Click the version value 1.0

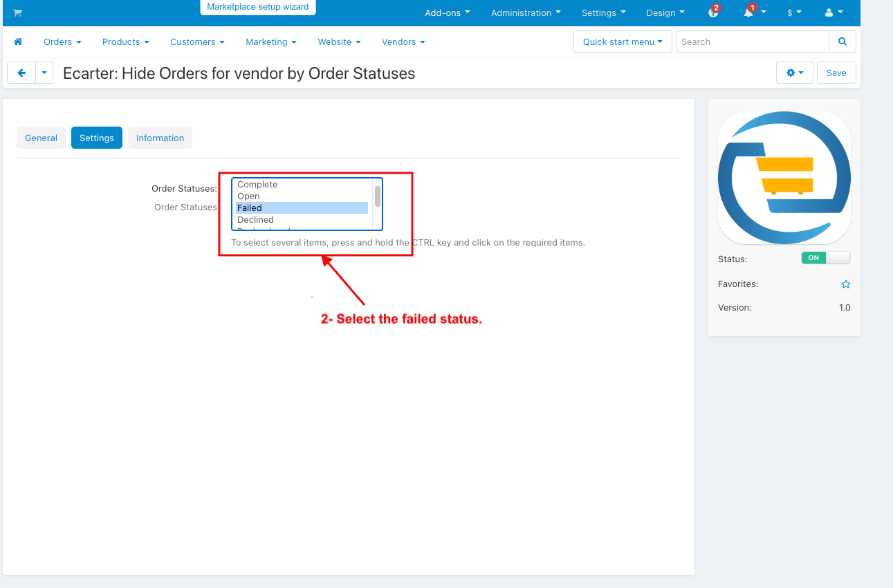click(845, 308)
